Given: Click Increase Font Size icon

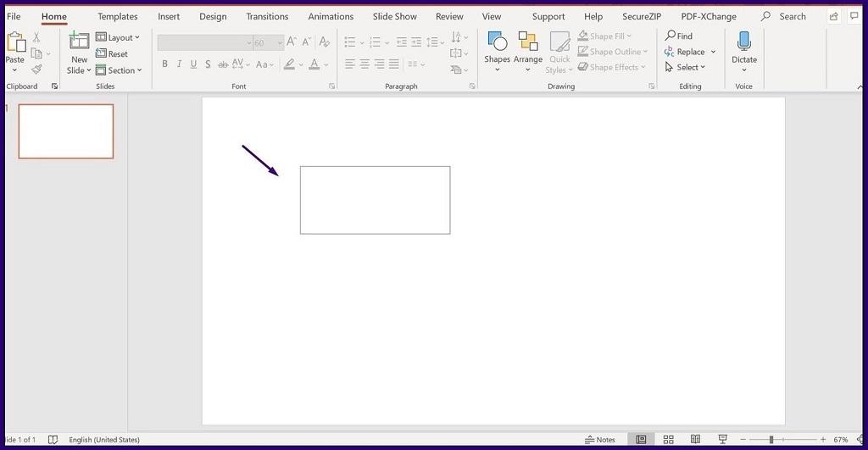Looking at the screenshot, I should click(x=292, y=42).
